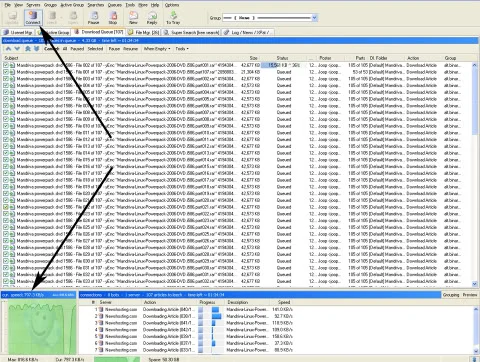
Task: Click the Update toolbar icon
Action: [12, 17]
